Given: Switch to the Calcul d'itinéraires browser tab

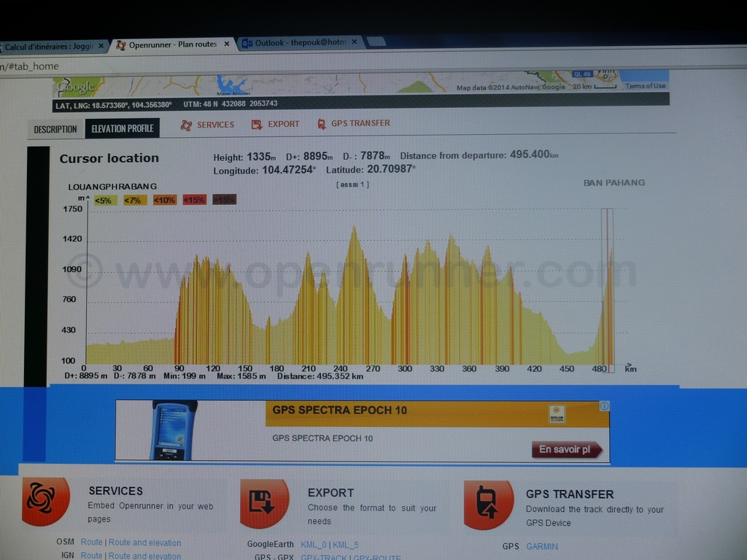Looking at the screenshot, I should (53, 47).
